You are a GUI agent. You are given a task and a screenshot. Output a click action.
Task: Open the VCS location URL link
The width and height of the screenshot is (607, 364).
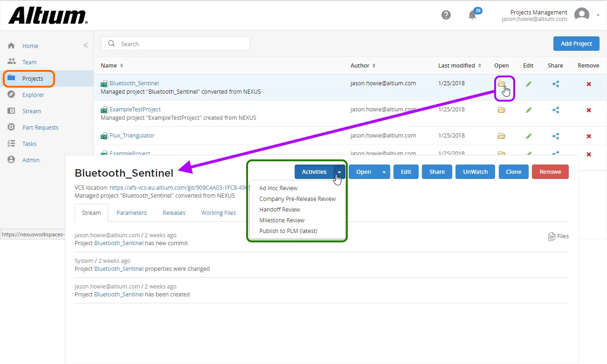click(x=179, y=187)
